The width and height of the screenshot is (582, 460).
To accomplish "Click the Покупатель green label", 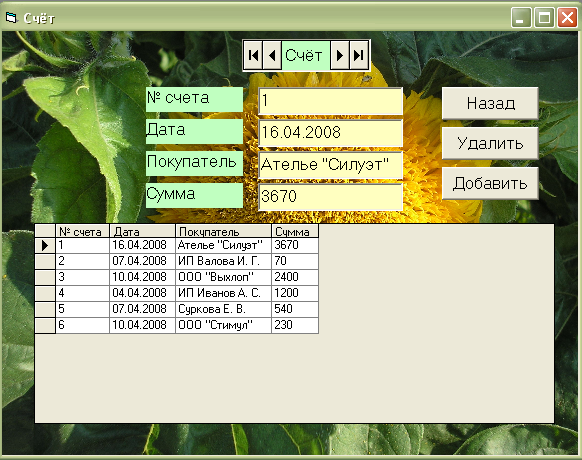I will pos(194,163).
